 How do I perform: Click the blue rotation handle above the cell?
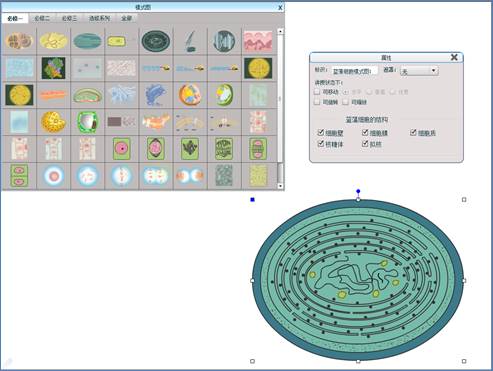pos(358,191)
